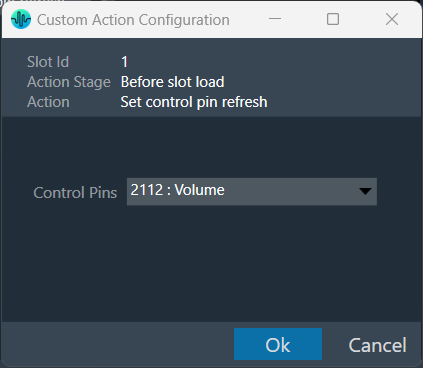423x368 pixels.
Task: Close the dialog using the X icon
Action: (x=392, y=19)
